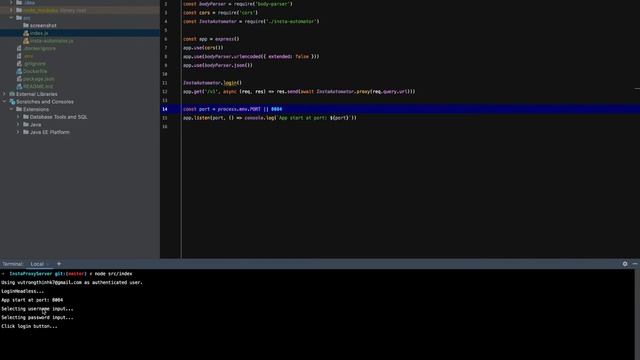Screen dimensions: 640x360
Task: Click 'const port = process.env.PORT' code line
Action: point(233,109)
